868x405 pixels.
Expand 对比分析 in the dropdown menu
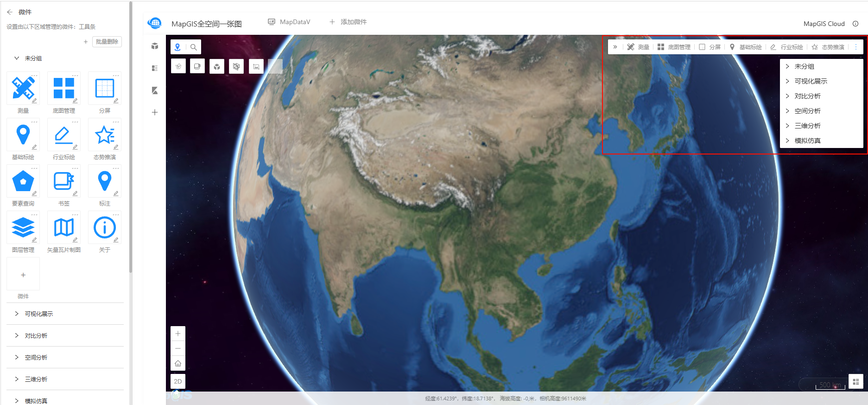point(821,96)
